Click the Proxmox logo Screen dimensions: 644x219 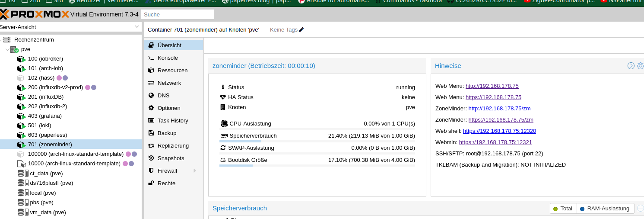click(x=35, y=14)
